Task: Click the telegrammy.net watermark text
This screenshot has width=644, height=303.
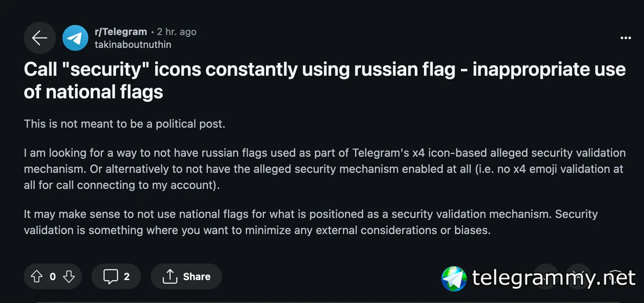Action: point(553,278)
